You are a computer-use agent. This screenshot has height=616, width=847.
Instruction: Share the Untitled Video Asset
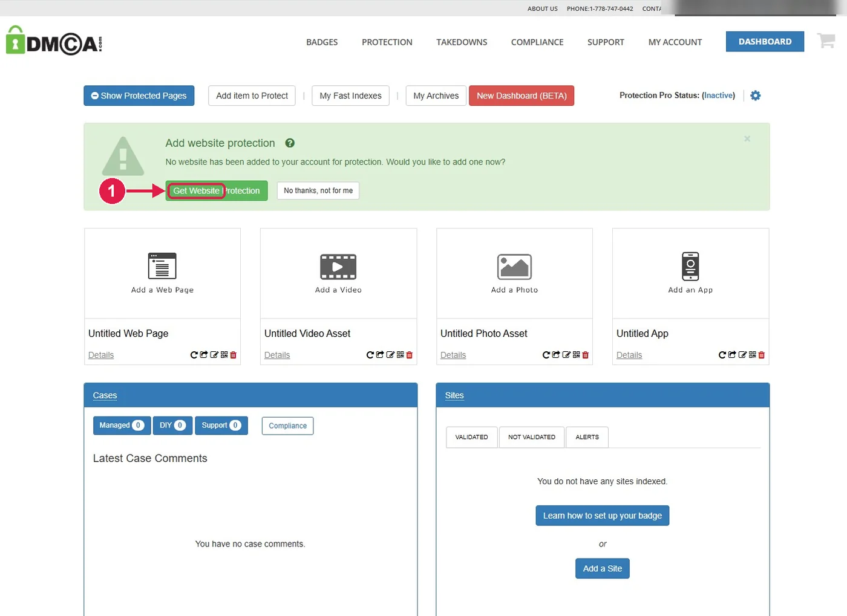[x=380, y=355]
